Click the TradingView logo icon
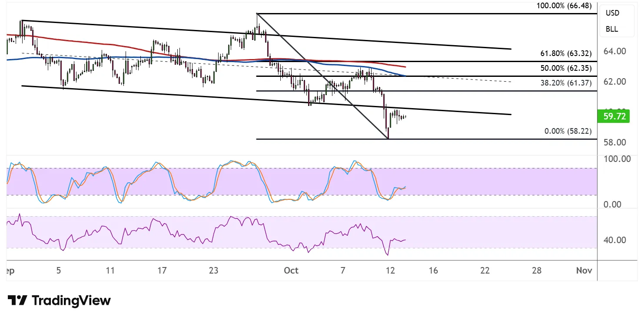644x320 pixels. coord(18,300)
